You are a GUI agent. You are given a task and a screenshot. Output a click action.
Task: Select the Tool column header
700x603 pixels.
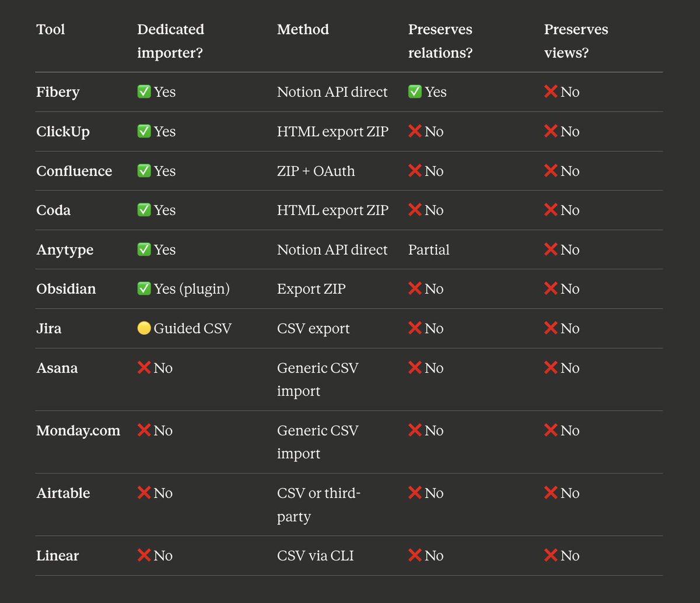click(51, 29)
